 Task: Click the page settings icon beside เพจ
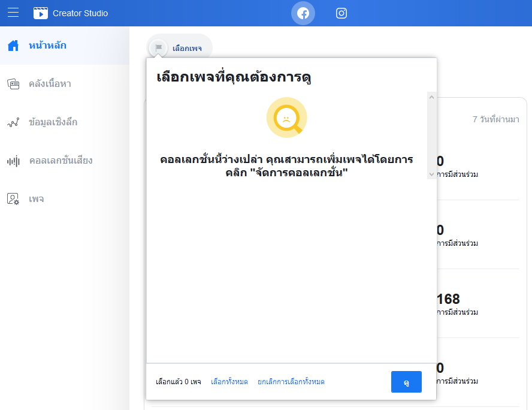(x=13, y=199)
